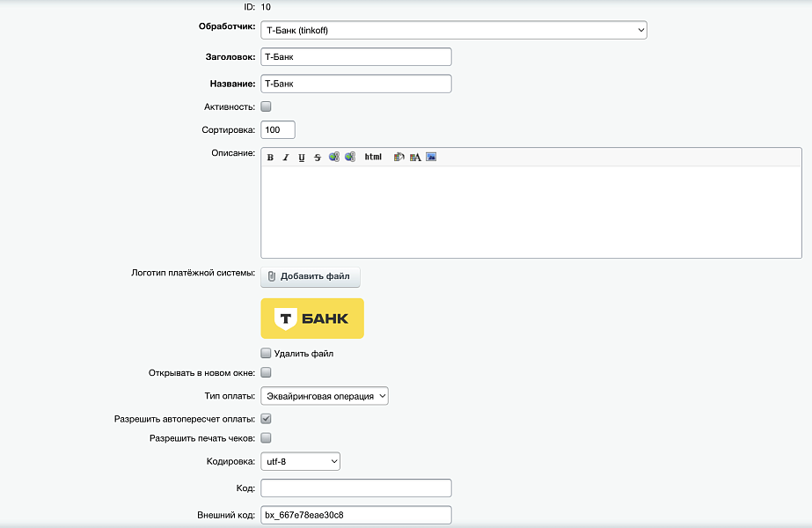Apply italic formatting in description editor
This screenshot has width=812, height=528.
286,158
